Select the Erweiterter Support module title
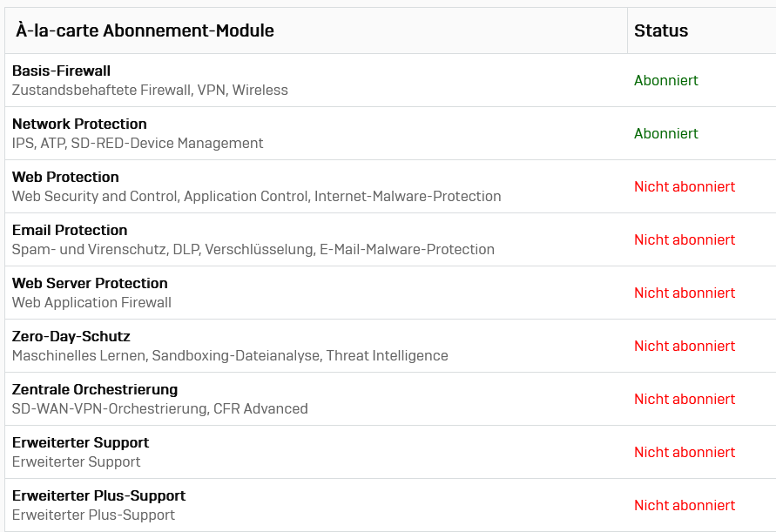 80,442
